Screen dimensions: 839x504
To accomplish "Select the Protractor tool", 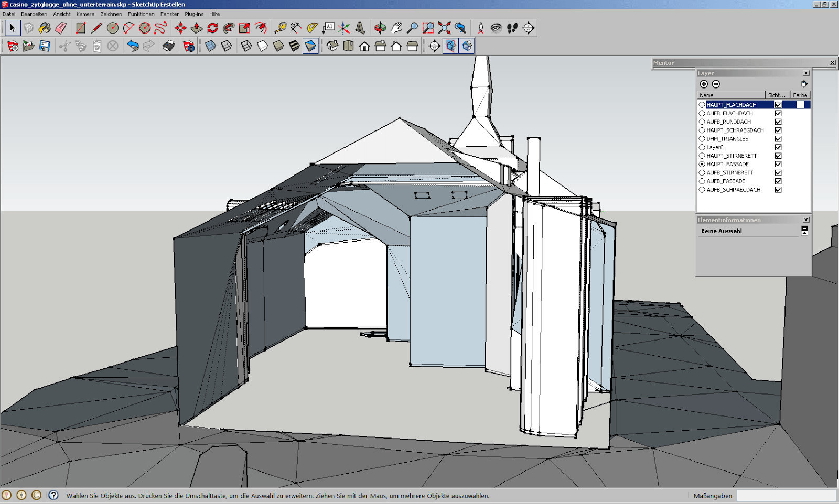I will tap(312, 28).
